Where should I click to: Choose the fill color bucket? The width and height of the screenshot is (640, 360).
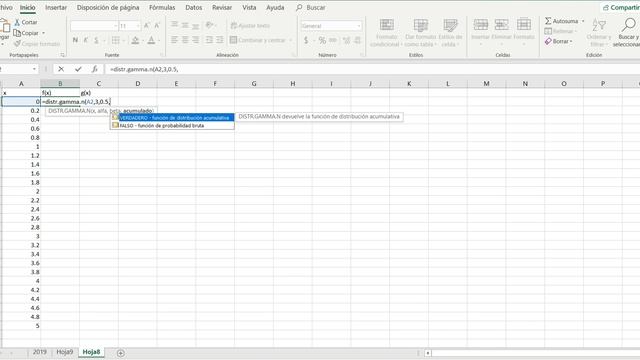(x=135, y=40)
